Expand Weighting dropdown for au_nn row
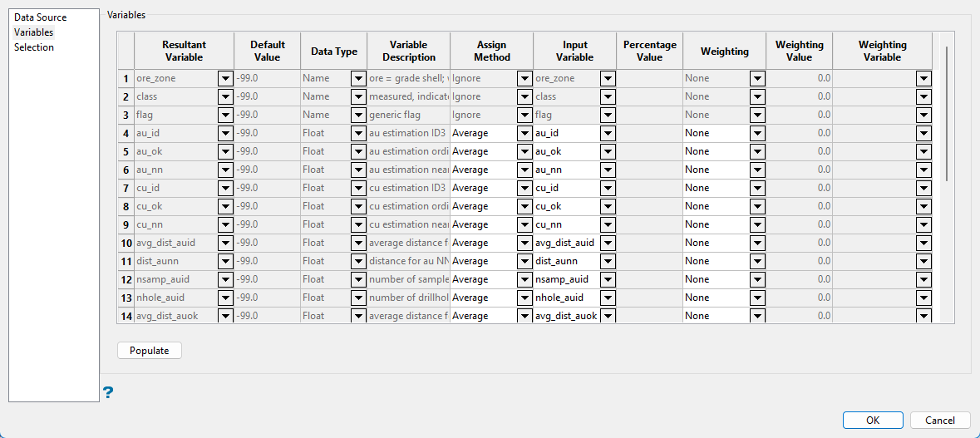 coord(757,170)
